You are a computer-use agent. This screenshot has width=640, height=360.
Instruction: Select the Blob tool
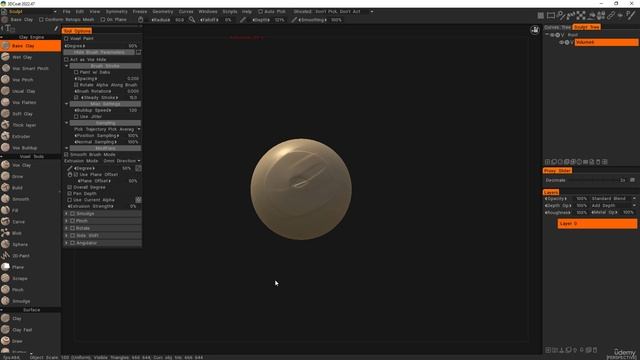pos(31,233)
